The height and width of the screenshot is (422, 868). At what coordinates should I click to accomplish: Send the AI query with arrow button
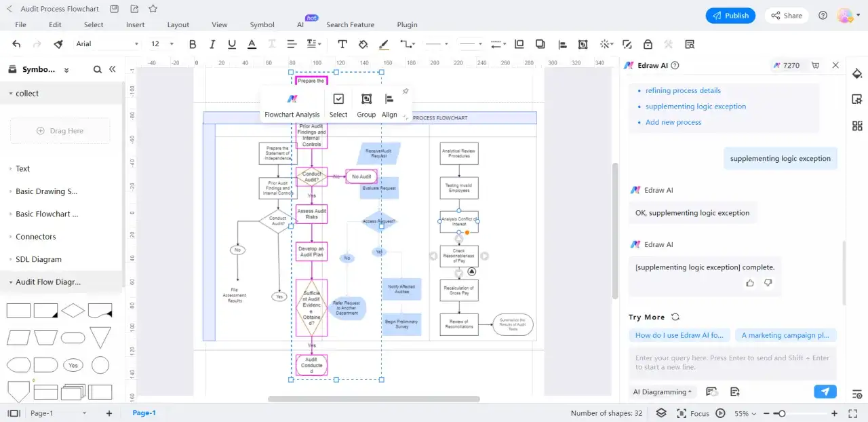coord(825,391)
